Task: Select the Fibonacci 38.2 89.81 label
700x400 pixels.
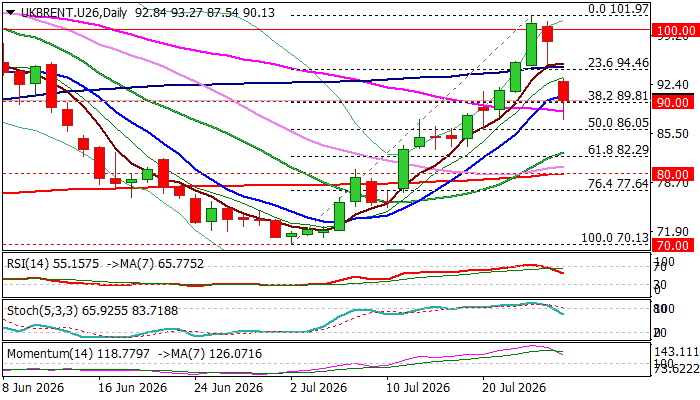Action: click(618, 96)
